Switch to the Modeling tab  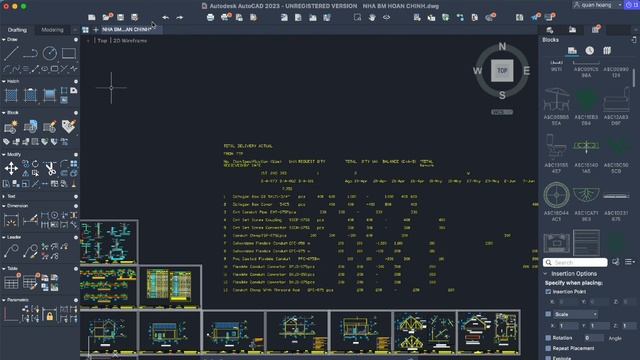point(52,30)
